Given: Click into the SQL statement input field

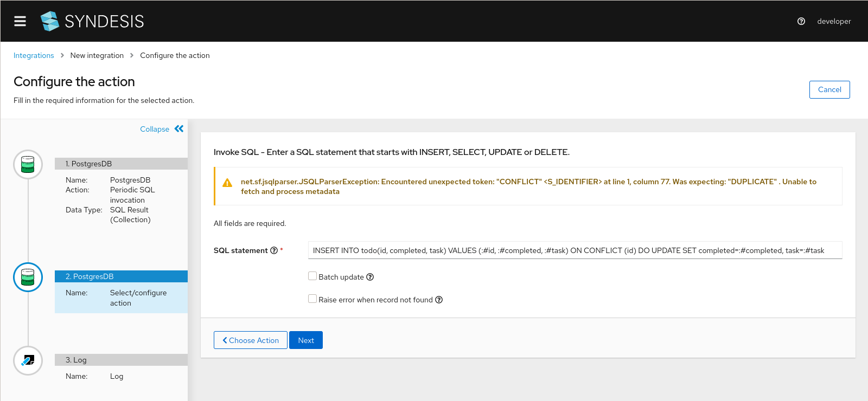Looking at the screenshot, I should 575,250.
